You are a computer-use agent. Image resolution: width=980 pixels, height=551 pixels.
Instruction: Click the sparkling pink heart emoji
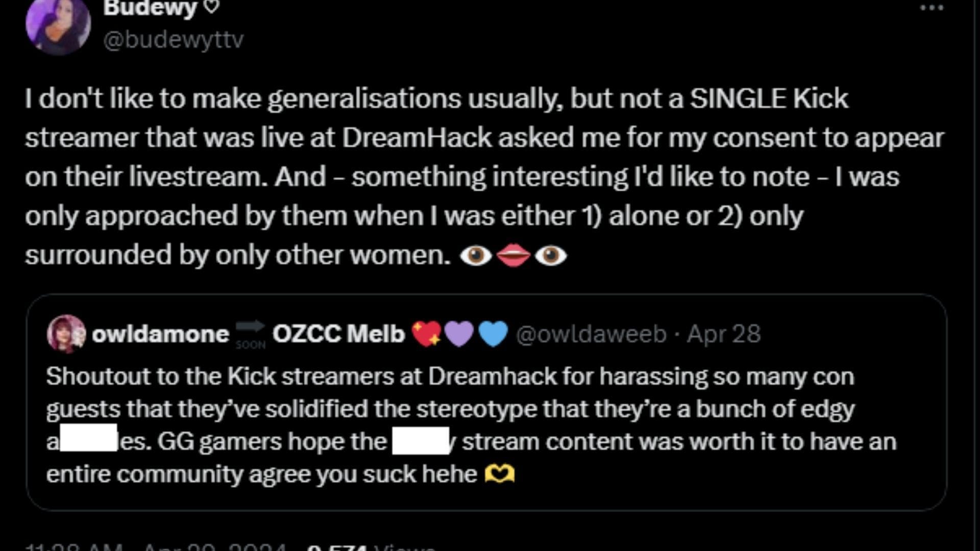[427, 334]
